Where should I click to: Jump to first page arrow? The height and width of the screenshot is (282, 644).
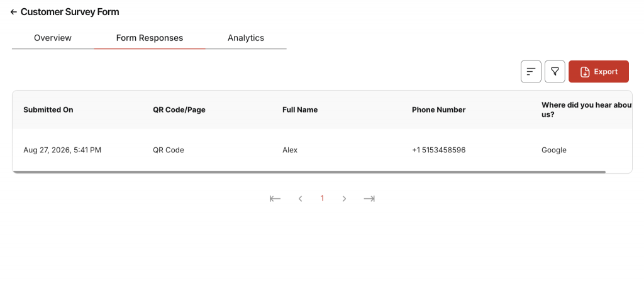275,198
